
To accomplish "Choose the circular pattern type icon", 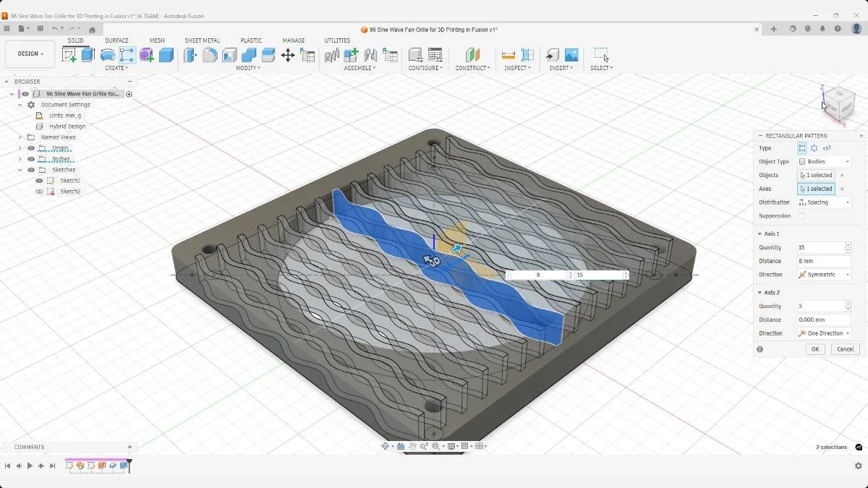I will [814, 148].
